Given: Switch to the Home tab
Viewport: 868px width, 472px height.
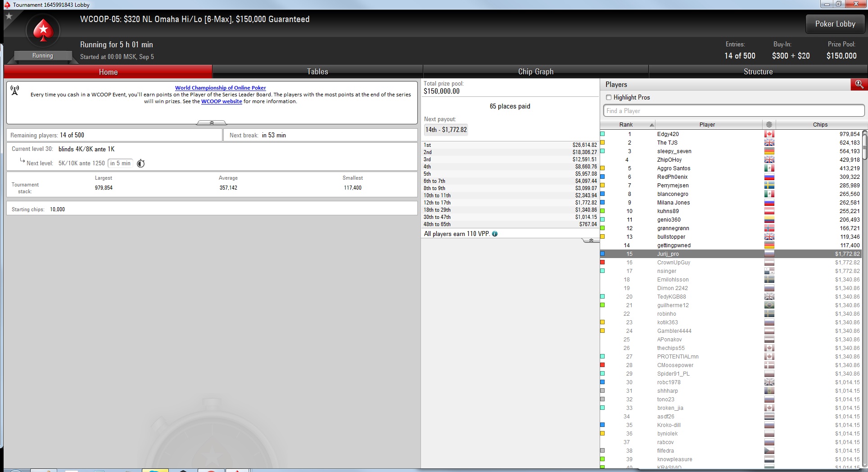Looking at the screenshot, I should click(108, 72).
